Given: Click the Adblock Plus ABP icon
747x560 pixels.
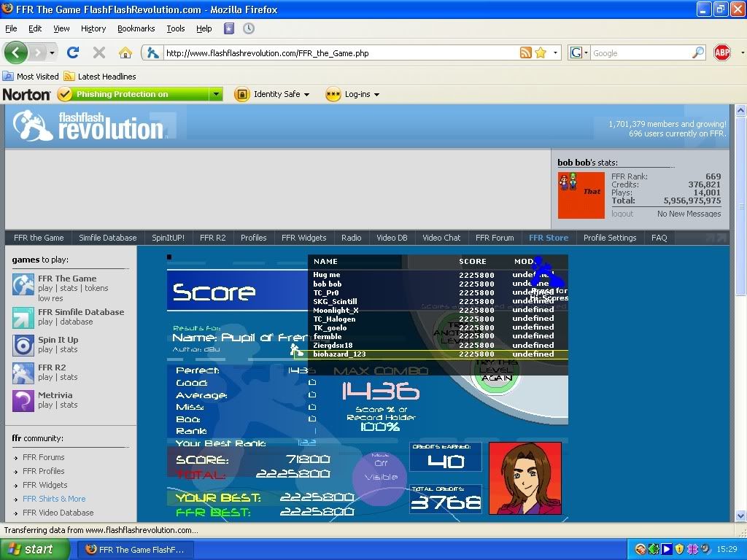Looking at the screenshot, I should [x=721, y=52].
